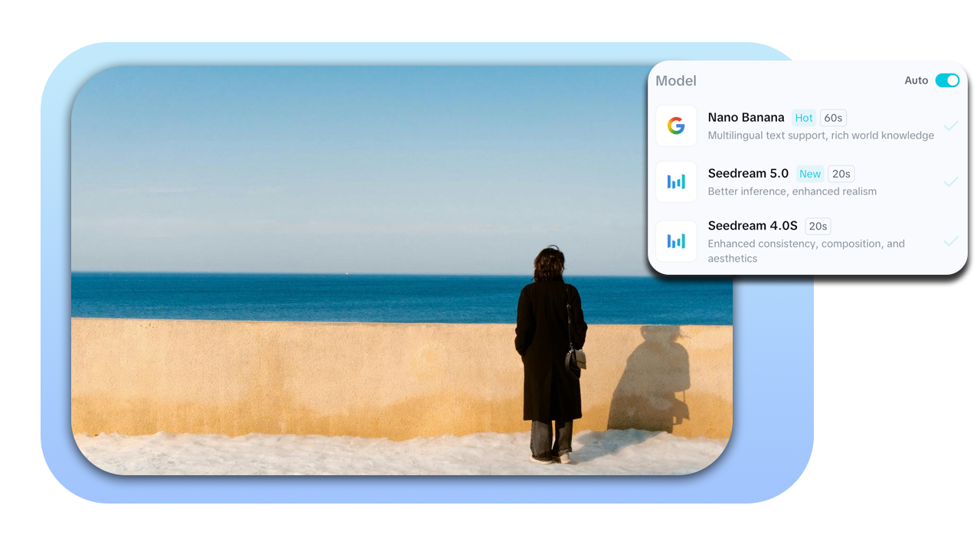Click the Seedream 5.0 bar-chart logo icon
Viewport: 980px width, 551px height.
coord(676,181)
